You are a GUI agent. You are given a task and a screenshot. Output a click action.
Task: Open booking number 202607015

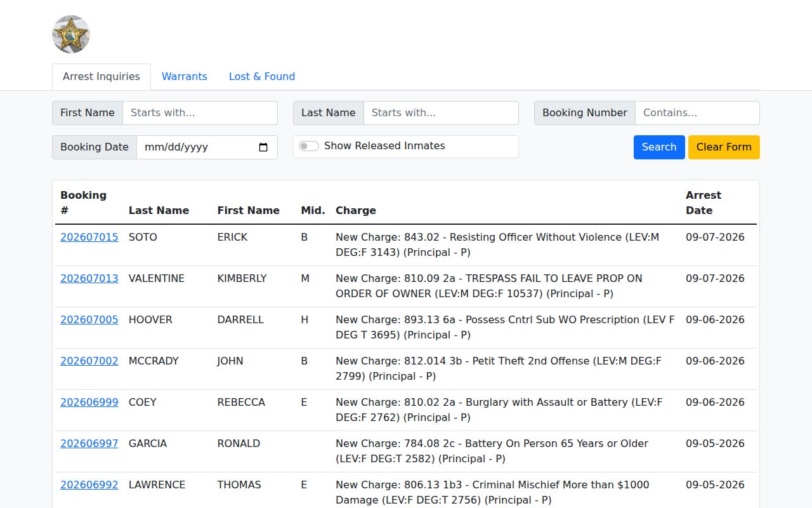(x=89, y=237)
